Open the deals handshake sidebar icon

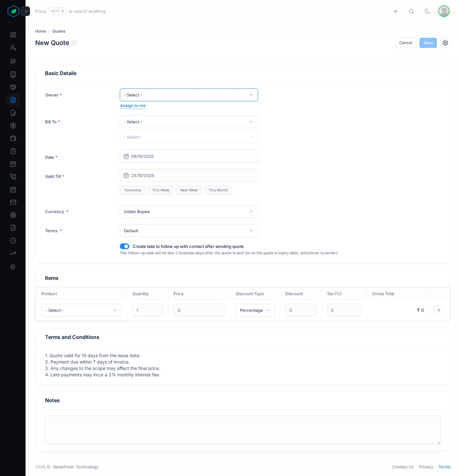13,87
